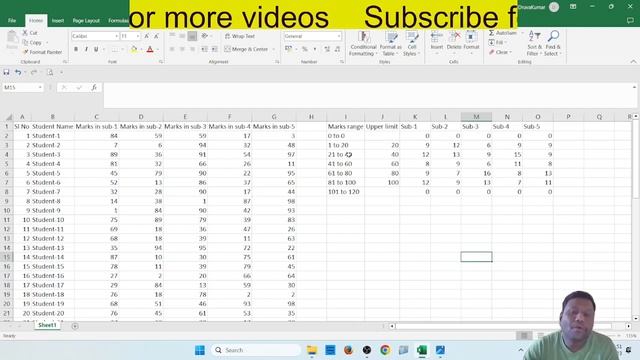Select the Sheet1 worksheet tab

coord(47,325)
